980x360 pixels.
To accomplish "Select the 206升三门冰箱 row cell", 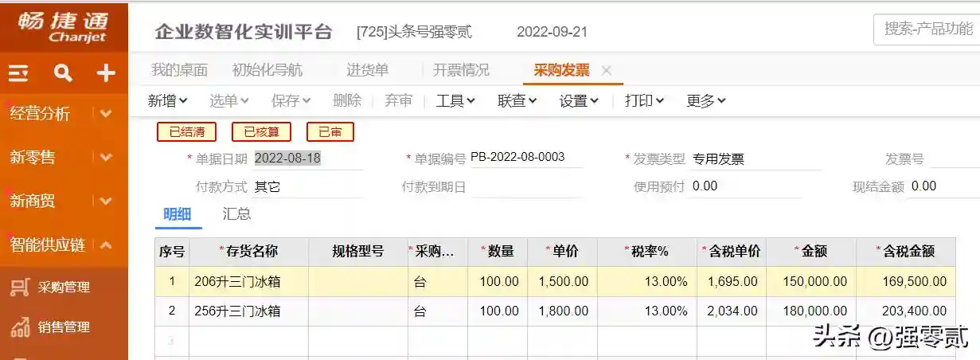I will [248, 281].
